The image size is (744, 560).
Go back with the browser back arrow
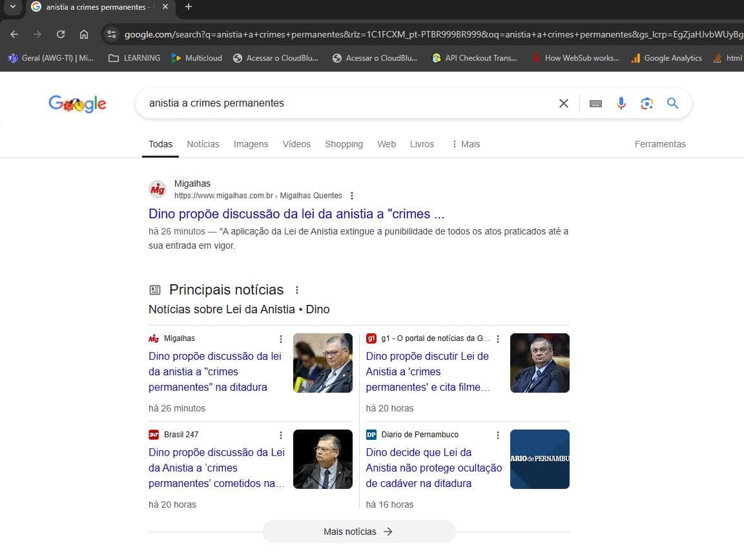coord(14,34)
